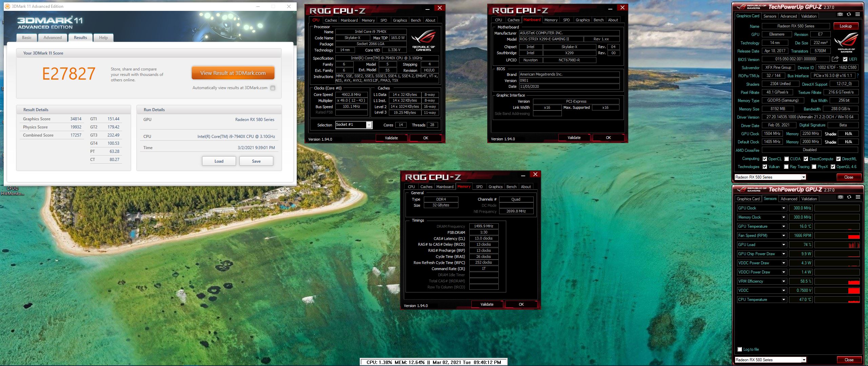868x366 pixels.
Task: Minimize the CPU-Z Mainboard window
Action: 610,8
